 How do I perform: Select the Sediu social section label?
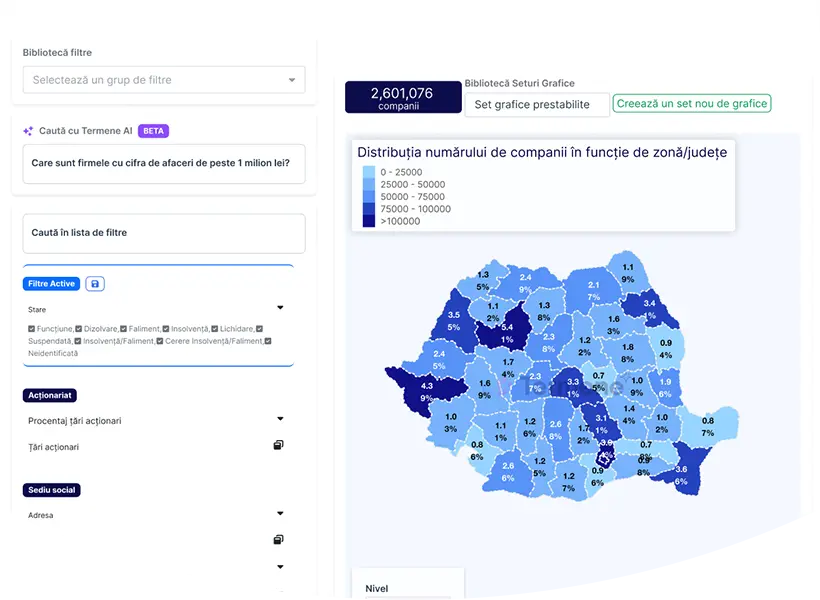pyautogui.click(x=52, y=490)
